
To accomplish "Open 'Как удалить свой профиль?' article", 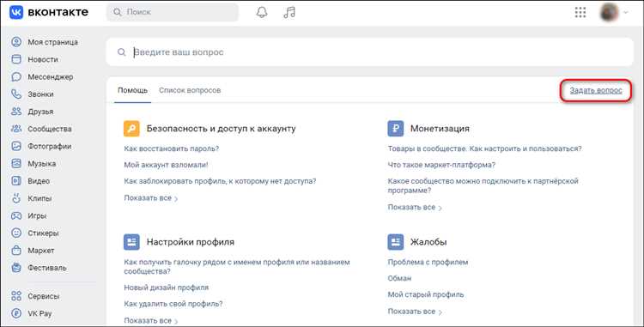I will pos(173,304).
